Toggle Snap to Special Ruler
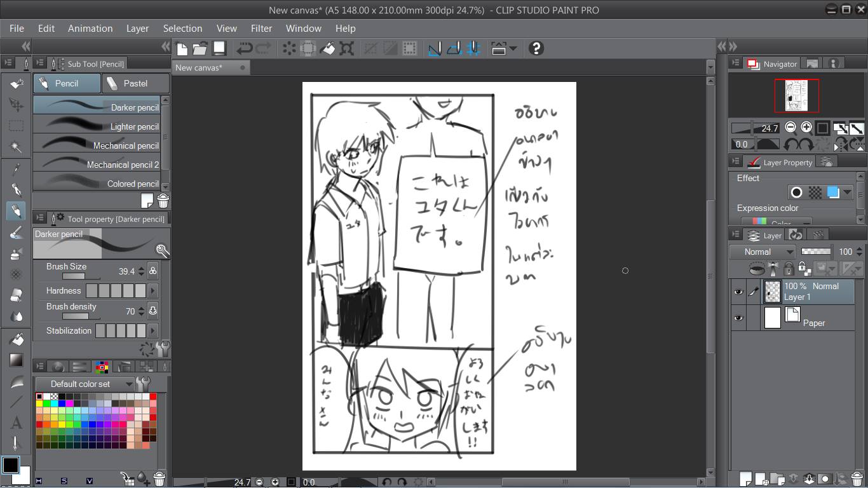This screenshot has width=868, height=488. [454, 48]
